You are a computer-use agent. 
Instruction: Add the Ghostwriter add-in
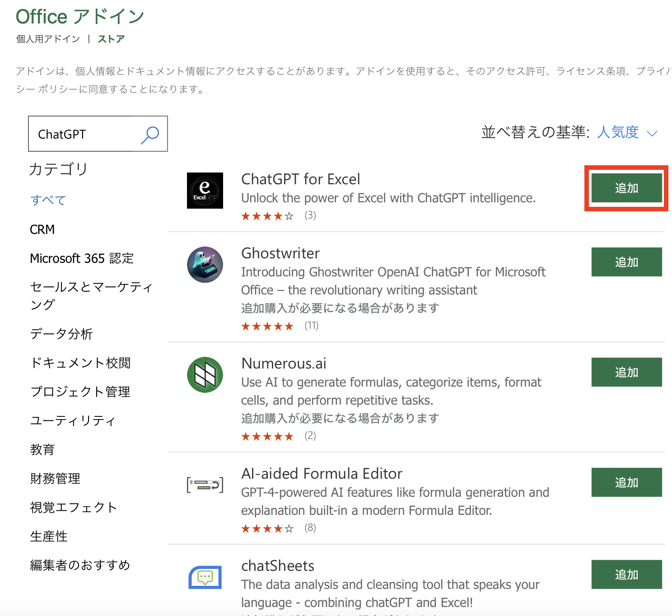pos(626,262)
